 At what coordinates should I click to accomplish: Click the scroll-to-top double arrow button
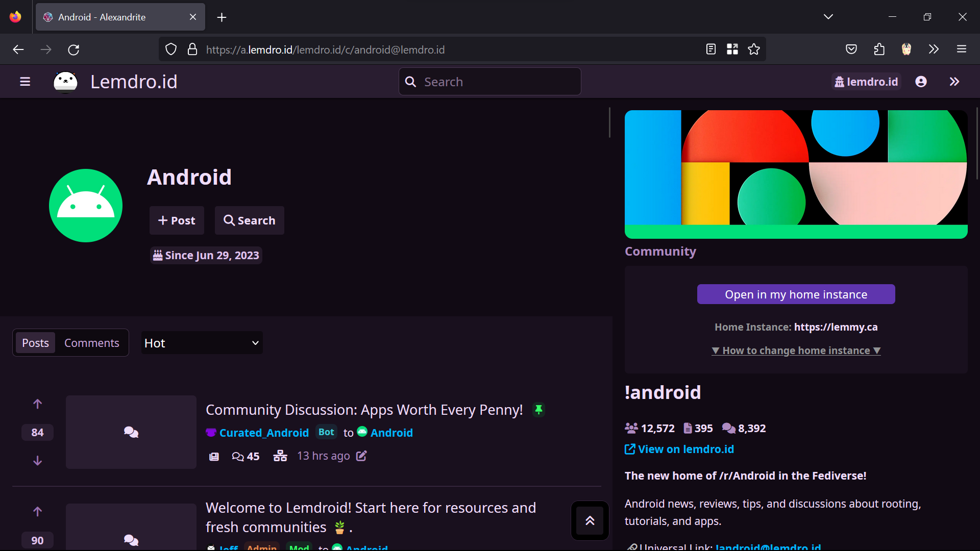click(x=590, y=520)
